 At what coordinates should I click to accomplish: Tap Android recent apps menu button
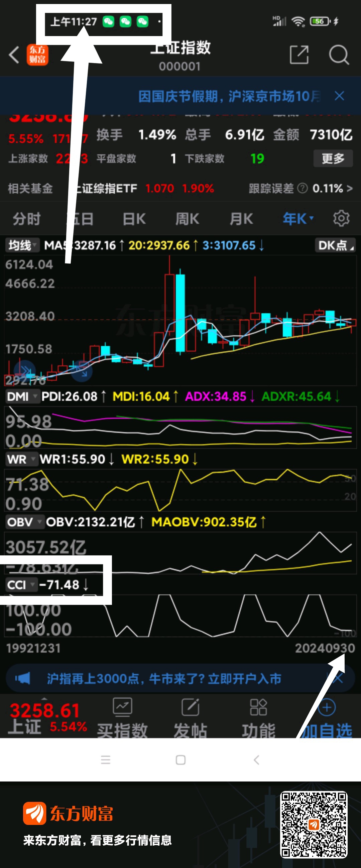click(x=106, y=759)
